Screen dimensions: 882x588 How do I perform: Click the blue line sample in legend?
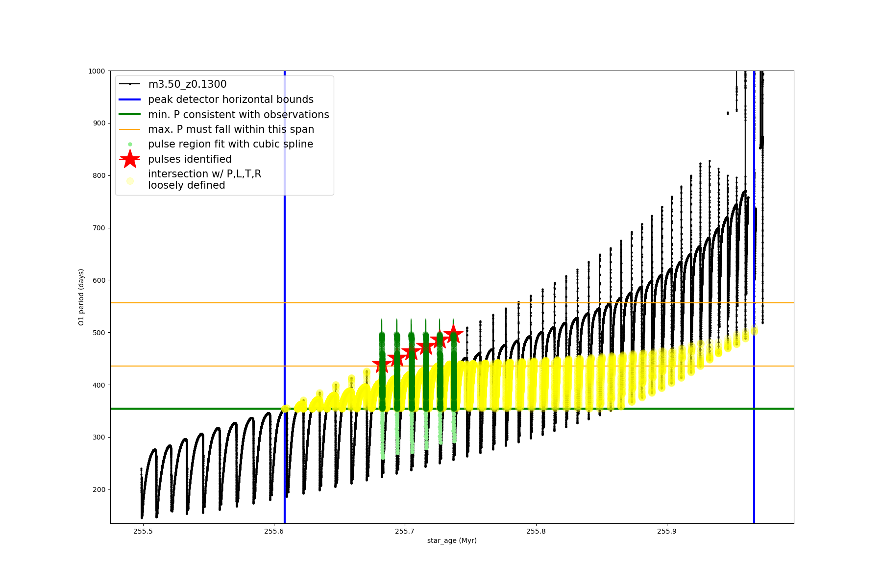click(130, 99)
